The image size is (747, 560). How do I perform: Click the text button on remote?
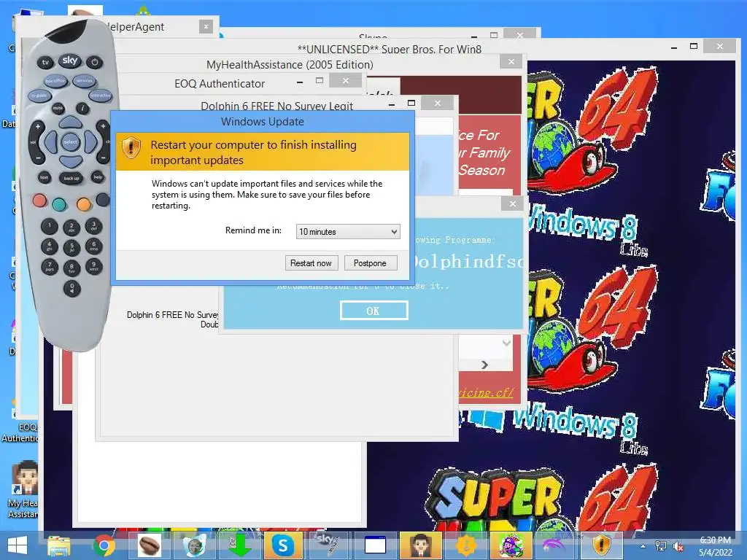(x=44, y=178)
